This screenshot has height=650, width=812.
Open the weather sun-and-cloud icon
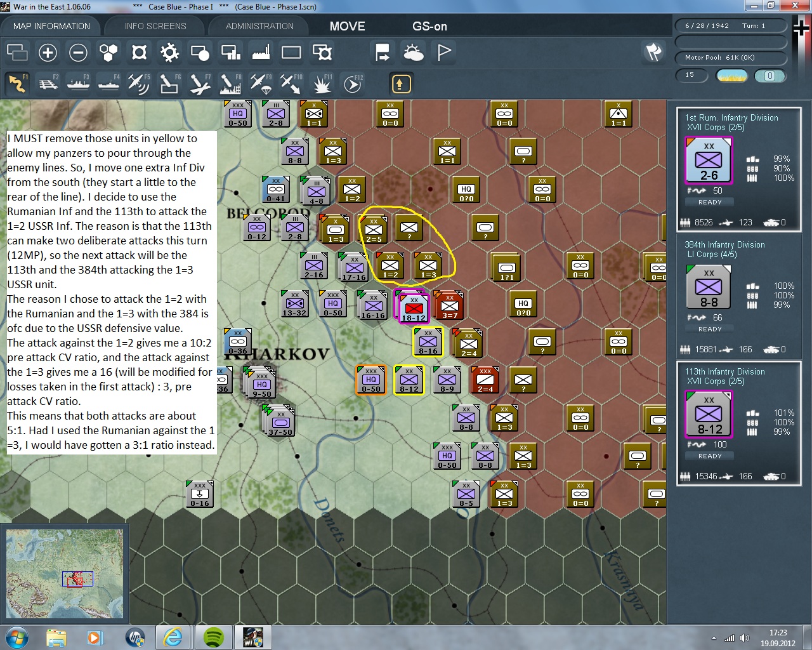coord(413,52)
